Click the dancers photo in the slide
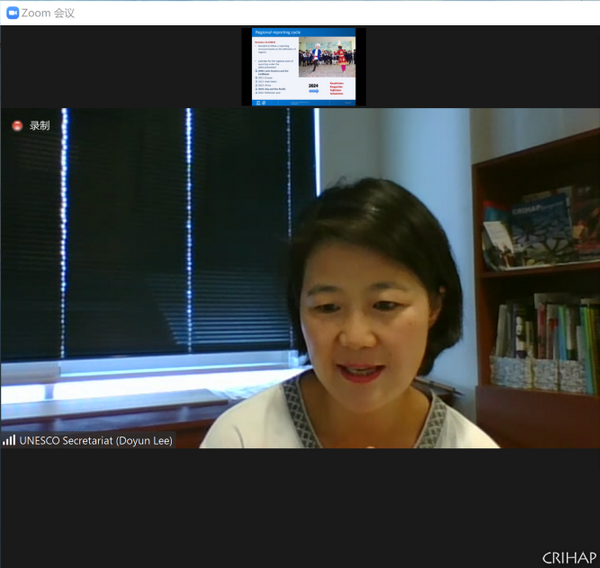 pos(327,56)
